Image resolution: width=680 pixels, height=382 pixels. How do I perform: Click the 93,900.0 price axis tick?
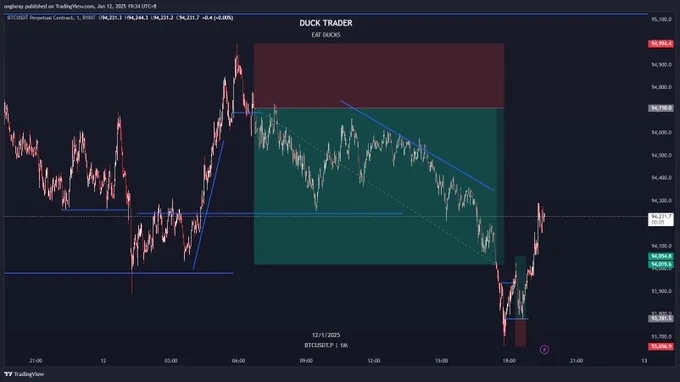pos(661,291)
